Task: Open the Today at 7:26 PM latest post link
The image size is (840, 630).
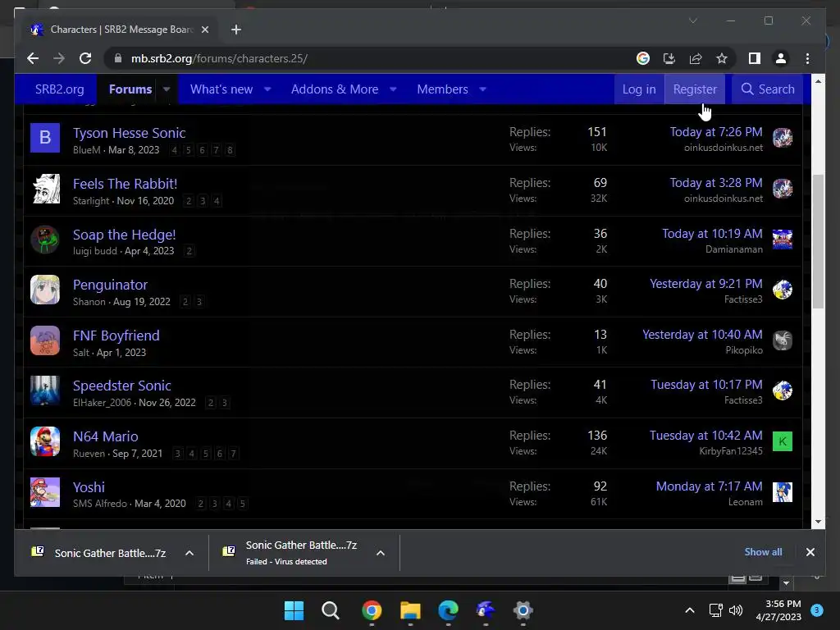Action: 715,132
